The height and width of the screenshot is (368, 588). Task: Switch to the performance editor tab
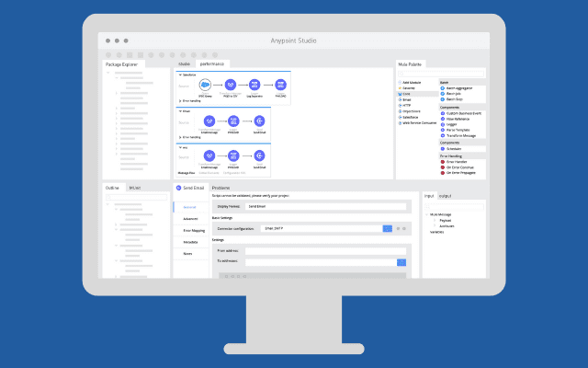coord(212,63)
